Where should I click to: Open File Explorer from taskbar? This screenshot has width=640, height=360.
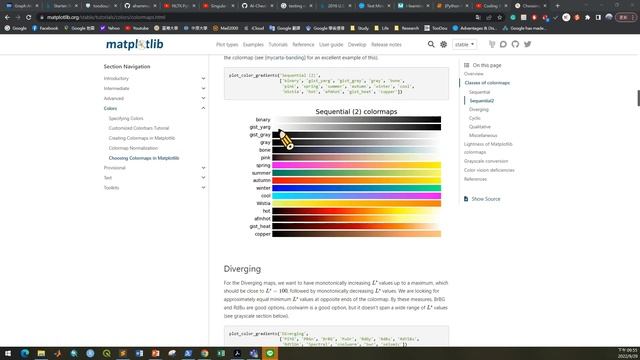pos(41,353)
